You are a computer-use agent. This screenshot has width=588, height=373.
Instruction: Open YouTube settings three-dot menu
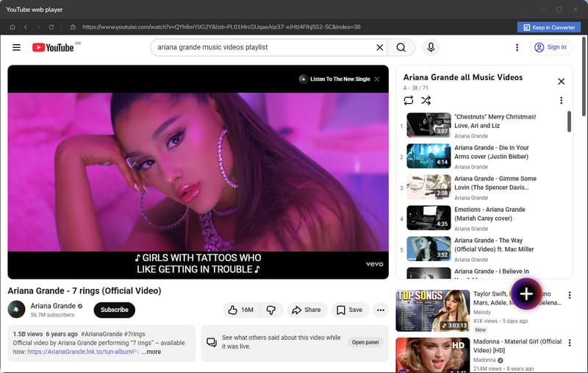[x=517, y=47]
